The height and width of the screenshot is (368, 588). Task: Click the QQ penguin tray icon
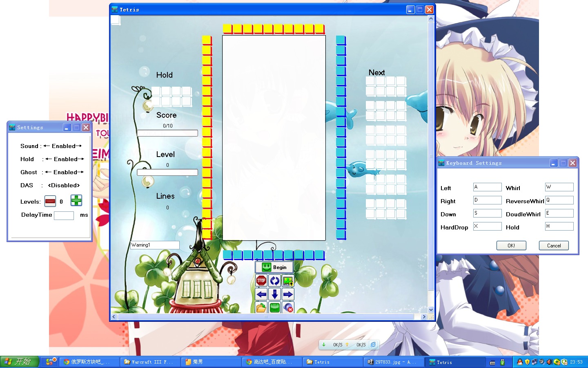(x=519, y=362)
